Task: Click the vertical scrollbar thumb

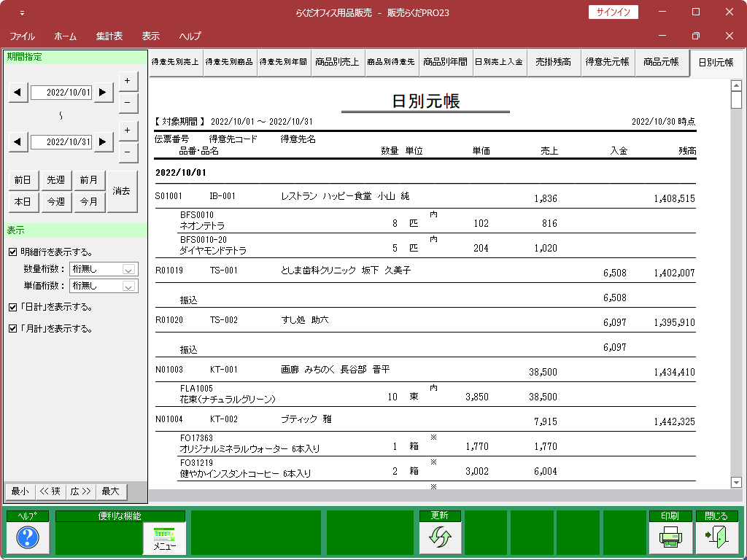Action: [x=736, y=100]
